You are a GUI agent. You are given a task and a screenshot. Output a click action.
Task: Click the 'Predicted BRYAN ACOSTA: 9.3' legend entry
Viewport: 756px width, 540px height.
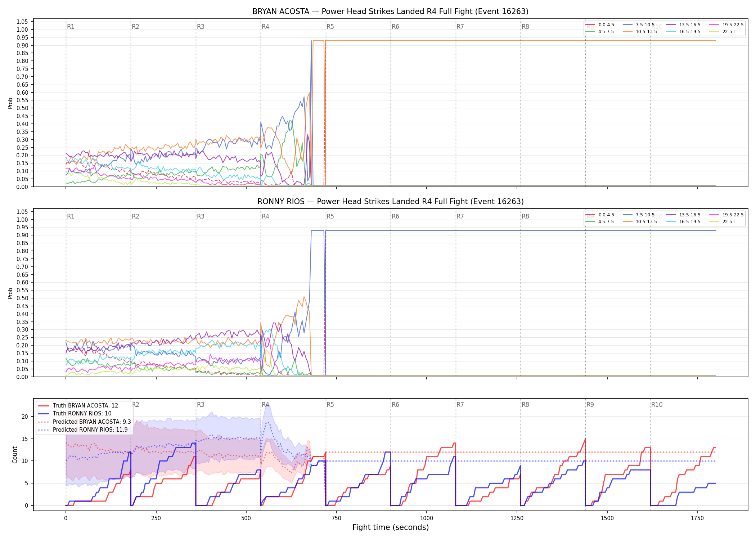84,422
